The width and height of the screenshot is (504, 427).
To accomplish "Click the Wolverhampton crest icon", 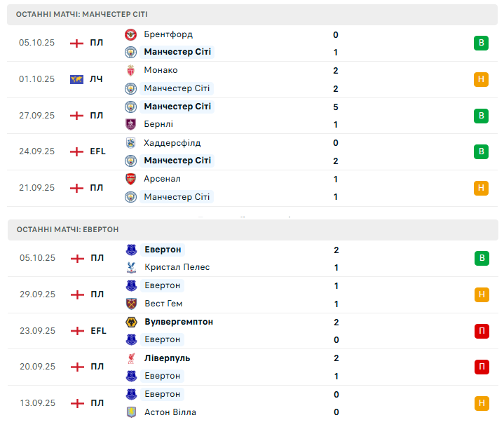I will pos(130,322).
